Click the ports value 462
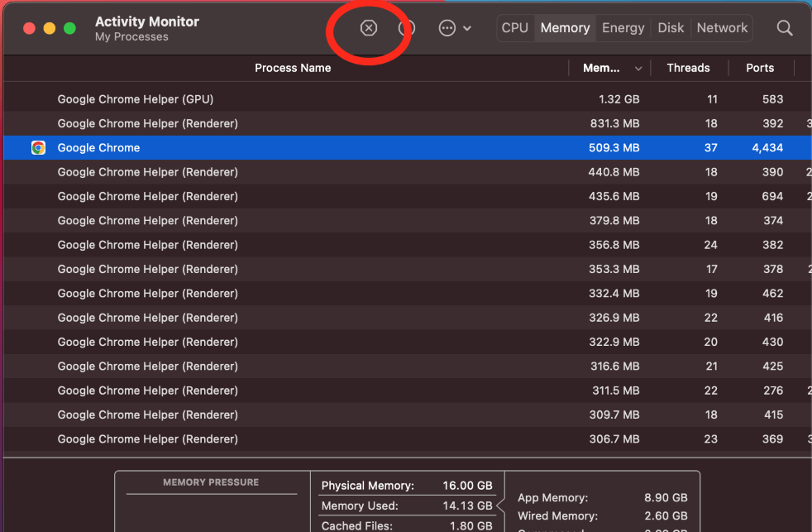 pos(772,293)
